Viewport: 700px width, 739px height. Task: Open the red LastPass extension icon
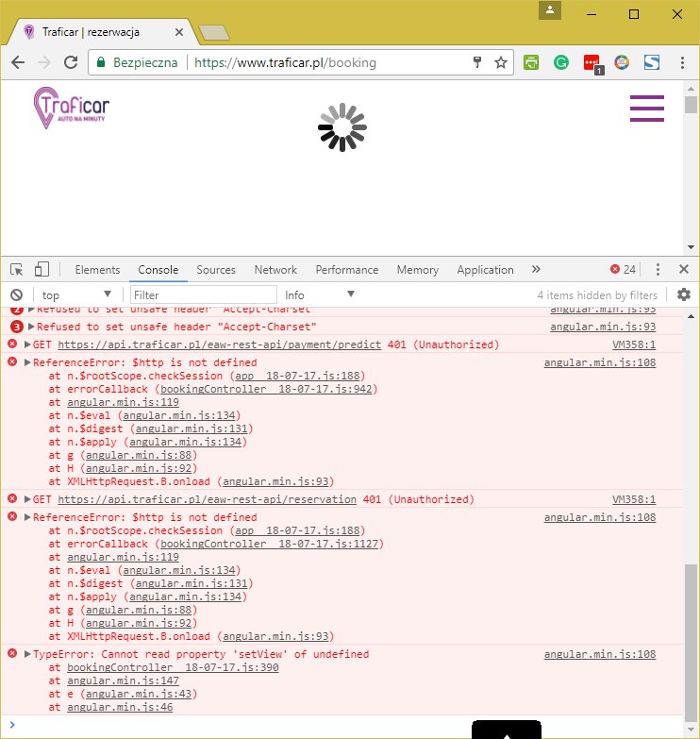592,63
